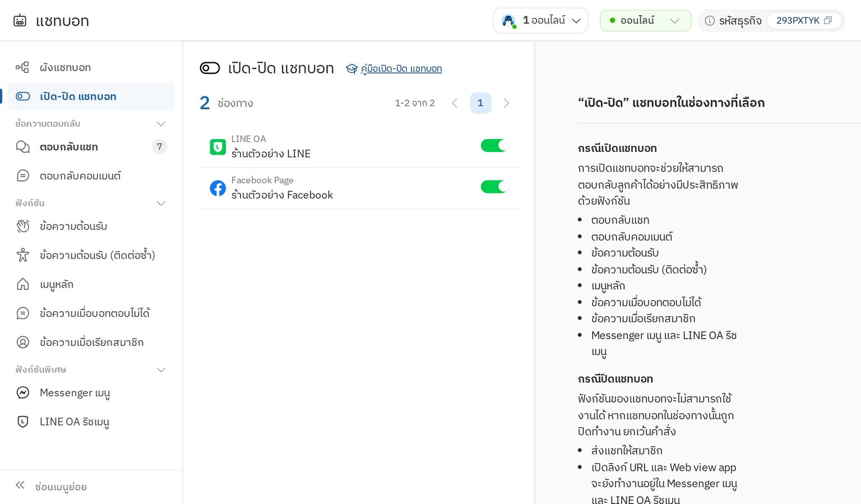The image size is (861, 504).
Task: Click the ตอบกลับคอมเมนต์ comment icon
Action: click(x=22, y=176)
